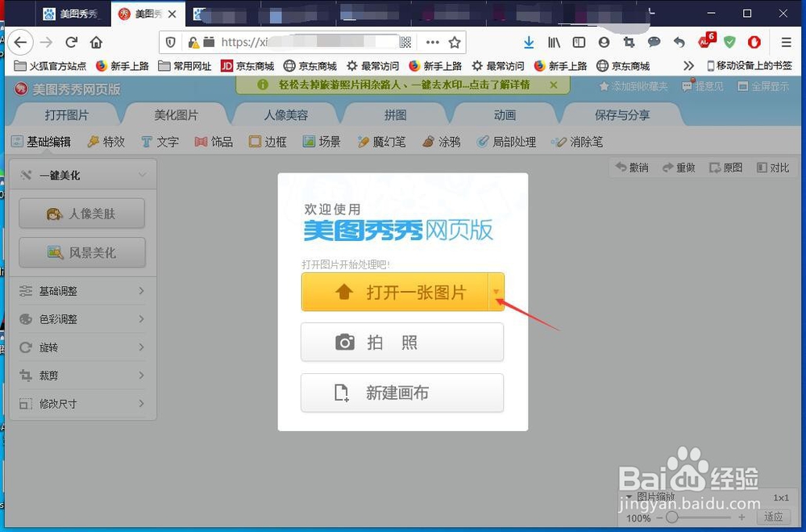Click 提意见 feedback link
806x532 pixels.
(703, 86)
